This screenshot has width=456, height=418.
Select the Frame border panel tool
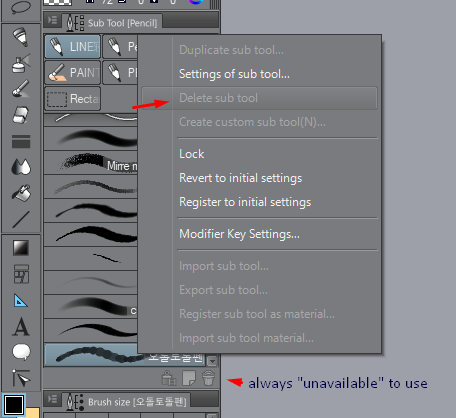click(21, 274)
